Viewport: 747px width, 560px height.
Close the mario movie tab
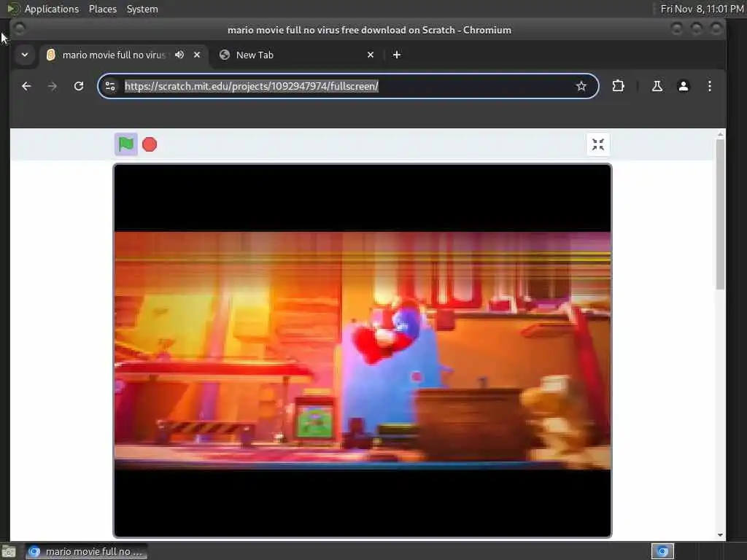(x=197, y=55)
